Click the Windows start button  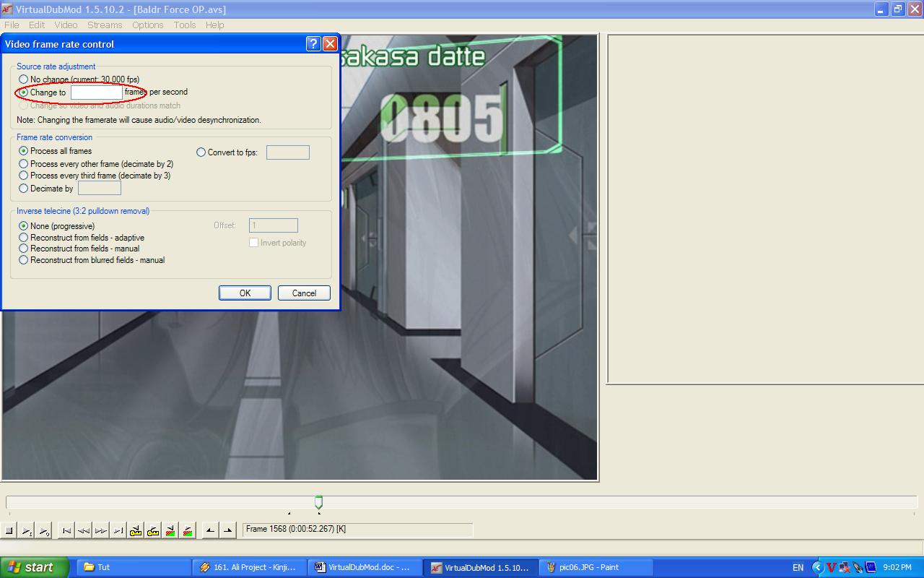coord(35,567)
